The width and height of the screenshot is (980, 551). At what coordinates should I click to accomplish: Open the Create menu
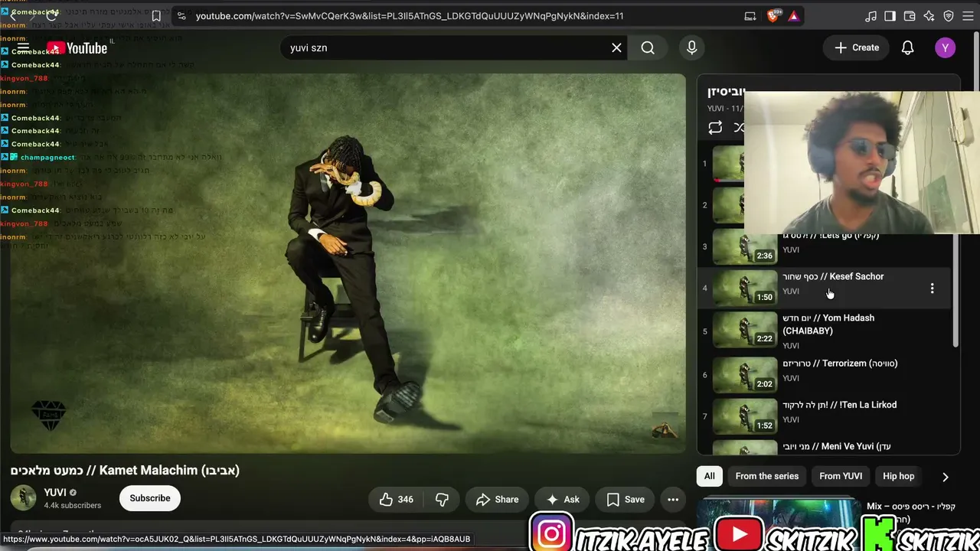click(857, 47)
